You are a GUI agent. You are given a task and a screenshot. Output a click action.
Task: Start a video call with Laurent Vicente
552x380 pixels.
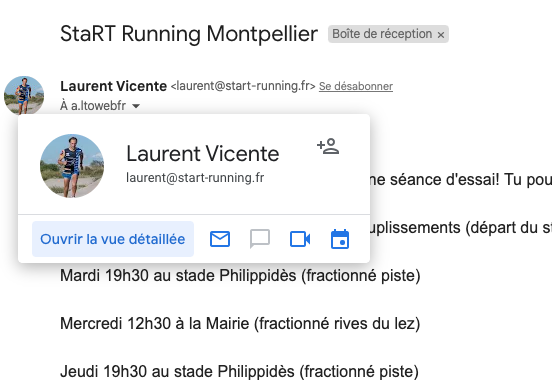tap(300, 239)
